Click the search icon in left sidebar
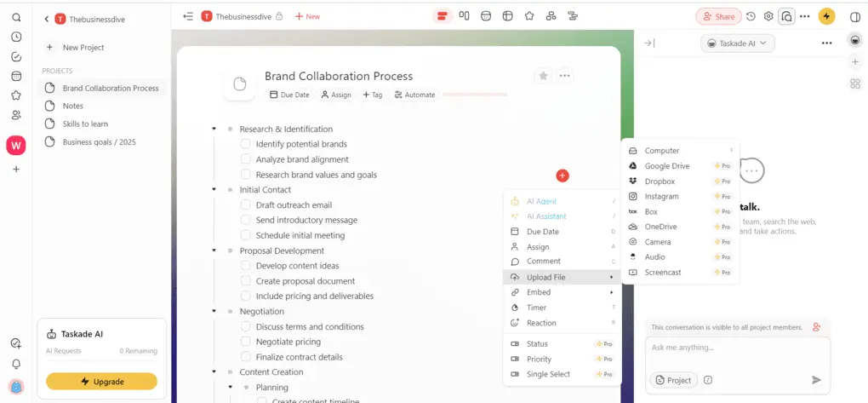 pyautogui.click(x=16, y=17)
